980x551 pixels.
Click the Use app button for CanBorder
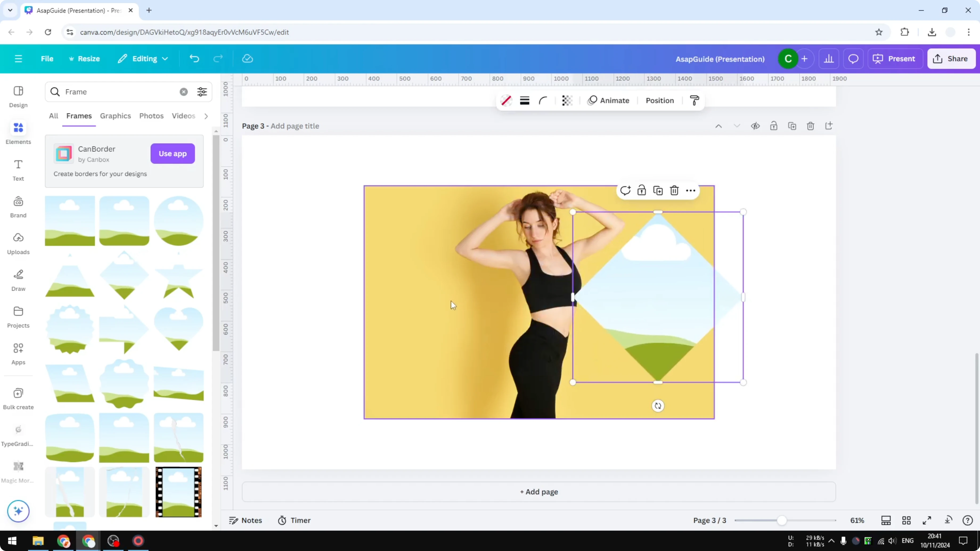tap(172, 154)
